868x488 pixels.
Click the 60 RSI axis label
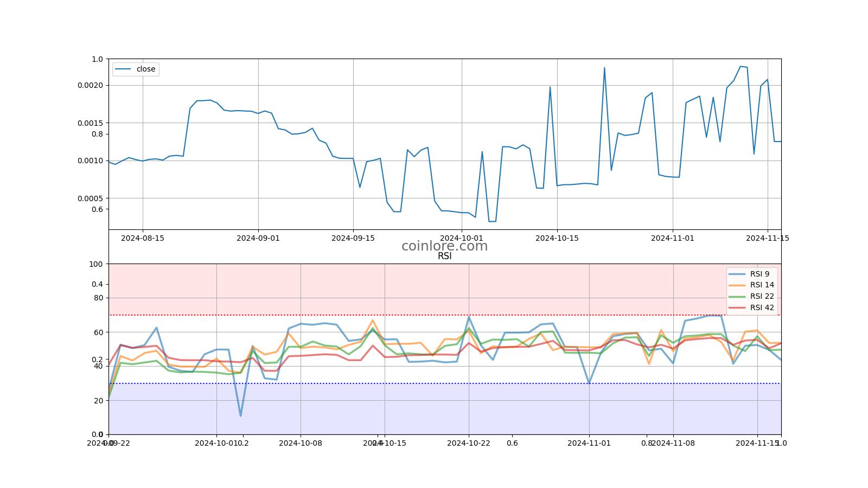(x=98, y=332)
